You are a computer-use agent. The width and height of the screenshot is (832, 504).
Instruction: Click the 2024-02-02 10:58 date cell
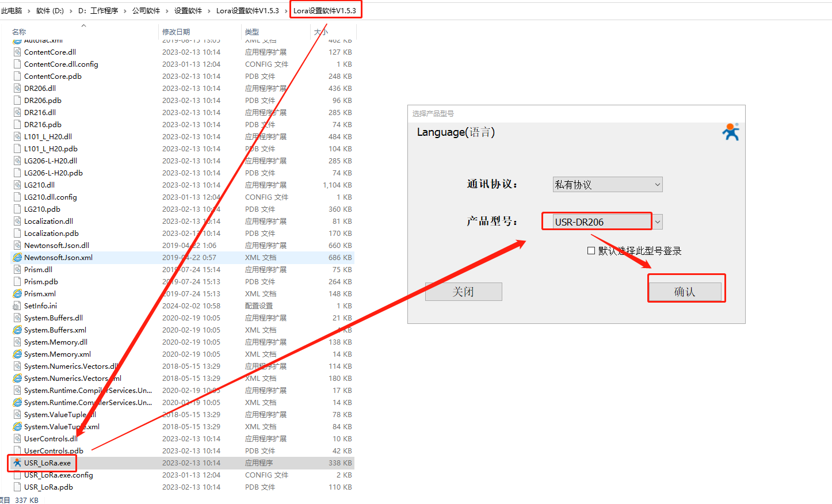click(x=191, y=306)
